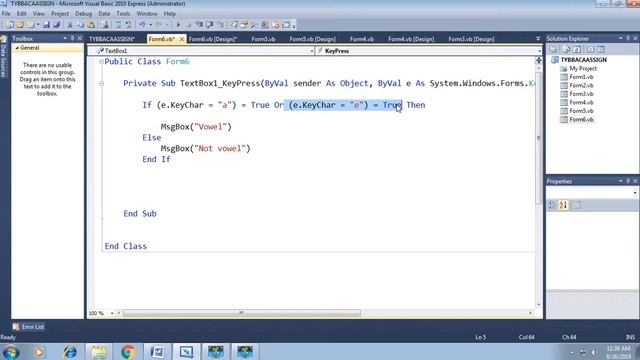640x360 pixels.
Task: Select TYBBACAASSIGN project node
Action: 584,60
